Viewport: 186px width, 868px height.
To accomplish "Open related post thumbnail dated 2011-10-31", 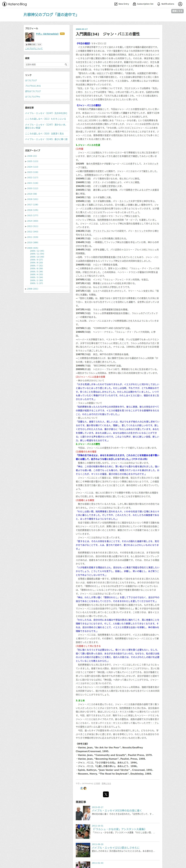I will coord(83,832).
